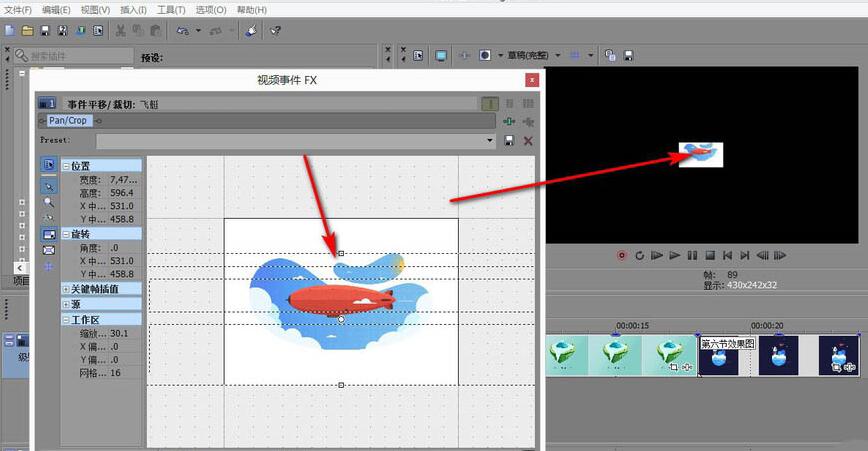Create a new project from the toolbar
Image resolution: width=868 pixels, height=451 pixels.
9,30
